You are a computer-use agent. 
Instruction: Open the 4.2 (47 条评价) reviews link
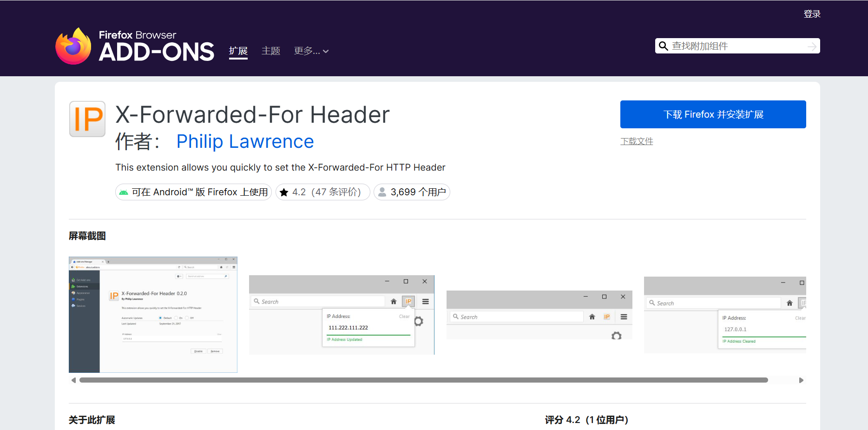point(323,192)
